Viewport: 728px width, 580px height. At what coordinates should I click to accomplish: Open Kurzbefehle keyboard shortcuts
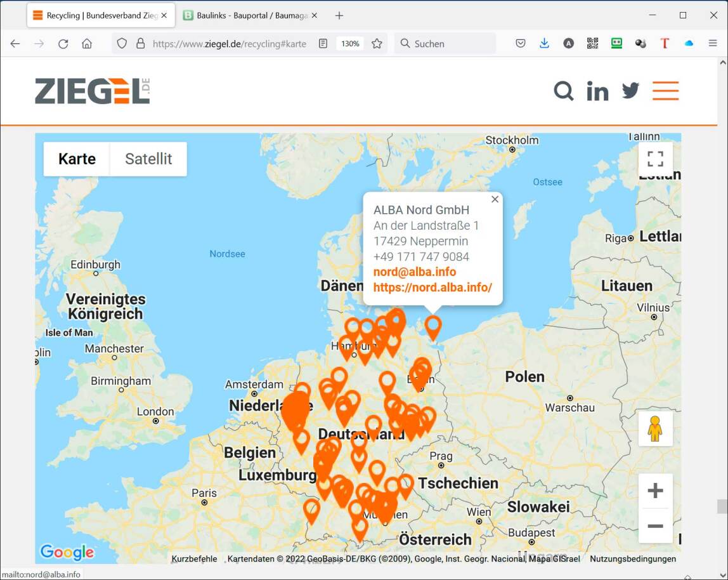click(x=194, y=558)
